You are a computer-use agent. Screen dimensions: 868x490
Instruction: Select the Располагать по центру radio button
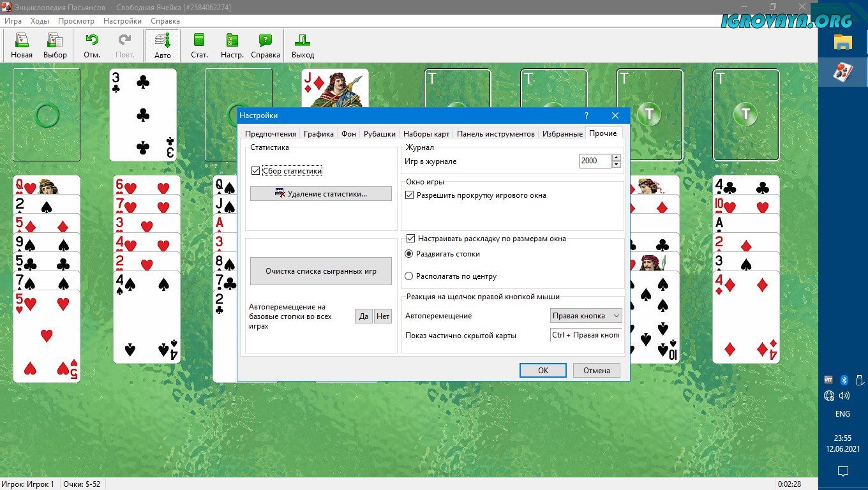point(410,276)
